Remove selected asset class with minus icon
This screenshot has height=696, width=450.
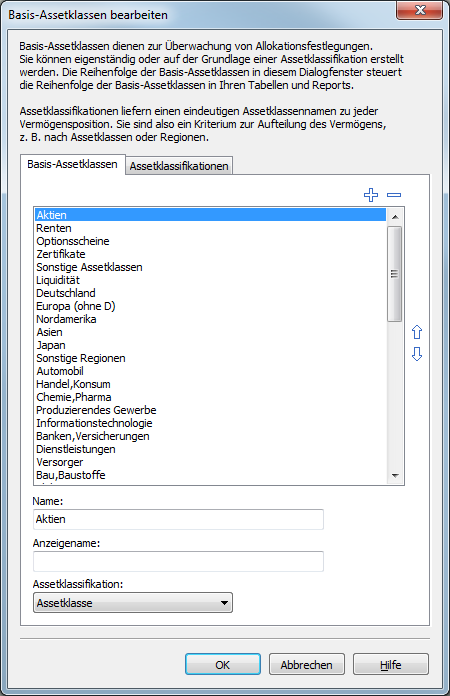tap(394, 195)
